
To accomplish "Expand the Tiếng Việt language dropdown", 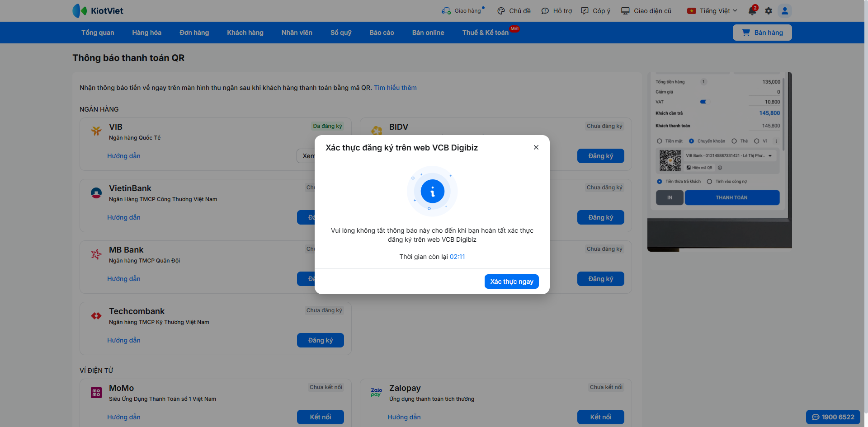I will coord(712,11).
